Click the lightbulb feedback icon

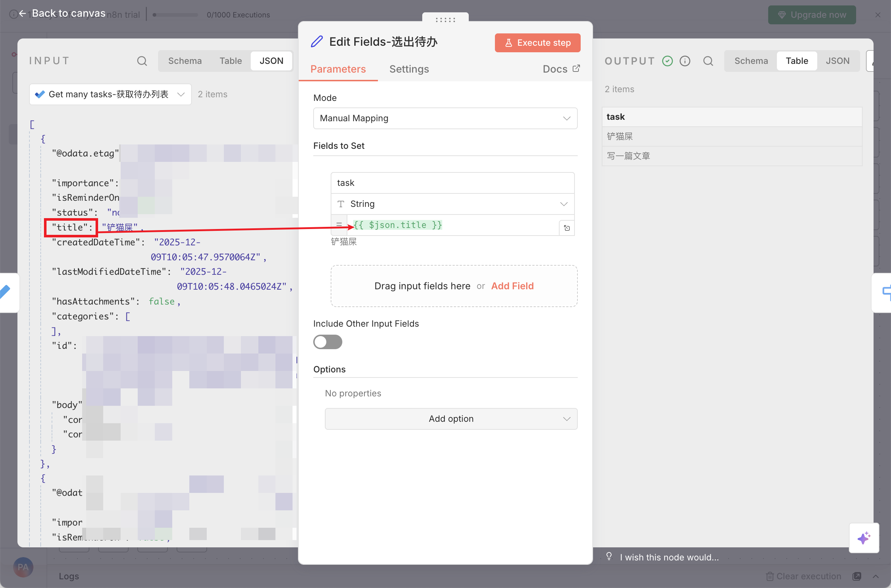609,556
